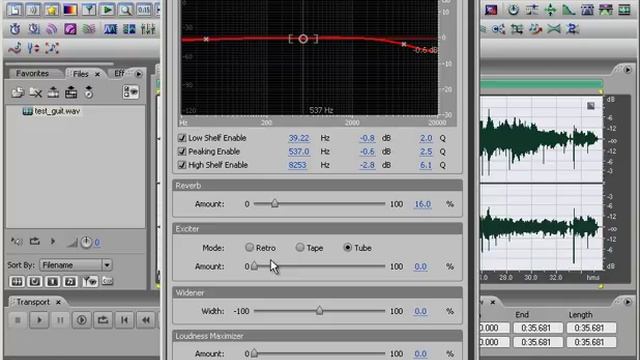Screen dimensions: 640x360
Task: Close the Files tab
Action: coord(98,74)
